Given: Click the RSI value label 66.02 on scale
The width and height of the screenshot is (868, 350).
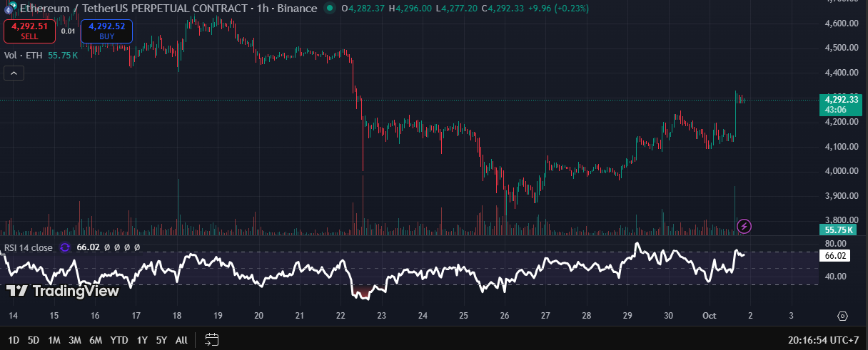Looking at the screenshot, I should click(x=835, y=255).
